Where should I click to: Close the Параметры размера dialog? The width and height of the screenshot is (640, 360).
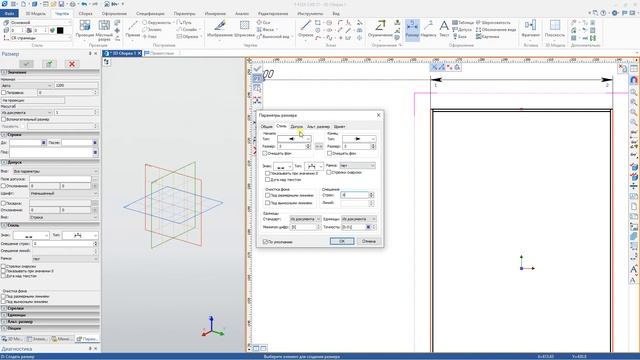pos(378,115)
